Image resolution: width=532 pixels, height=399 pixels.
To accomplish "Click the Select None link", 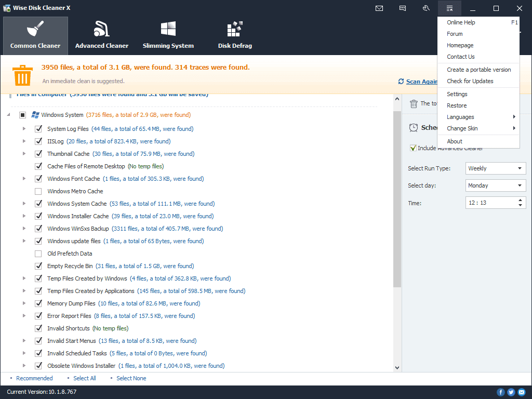I will (131, 378).
